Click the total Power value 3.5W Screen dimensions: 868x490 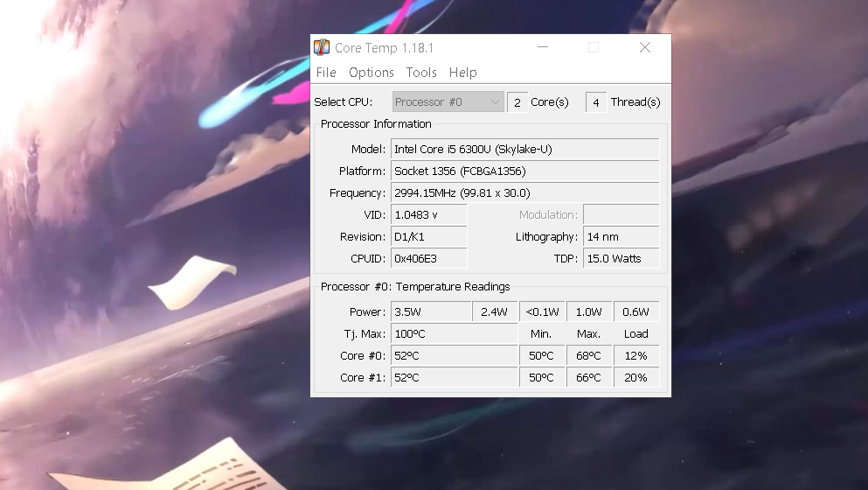click(431, 312)
